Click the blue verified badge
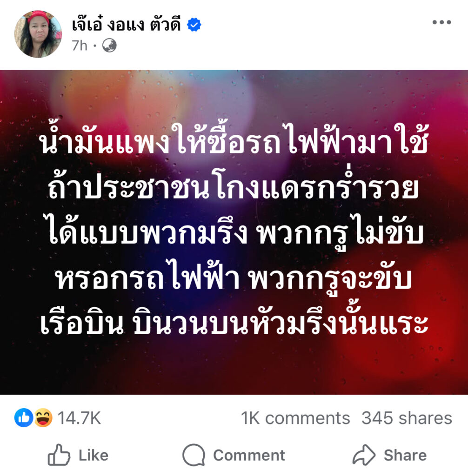Image resolution: width=468 pixels, height=476 pixels. tap(194, 25)
